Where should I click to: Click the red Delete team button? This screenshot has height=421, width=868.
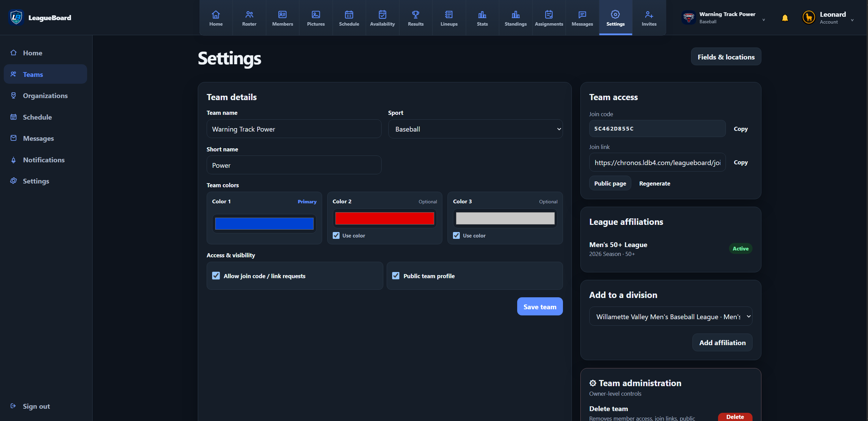[x=735, y=417]
